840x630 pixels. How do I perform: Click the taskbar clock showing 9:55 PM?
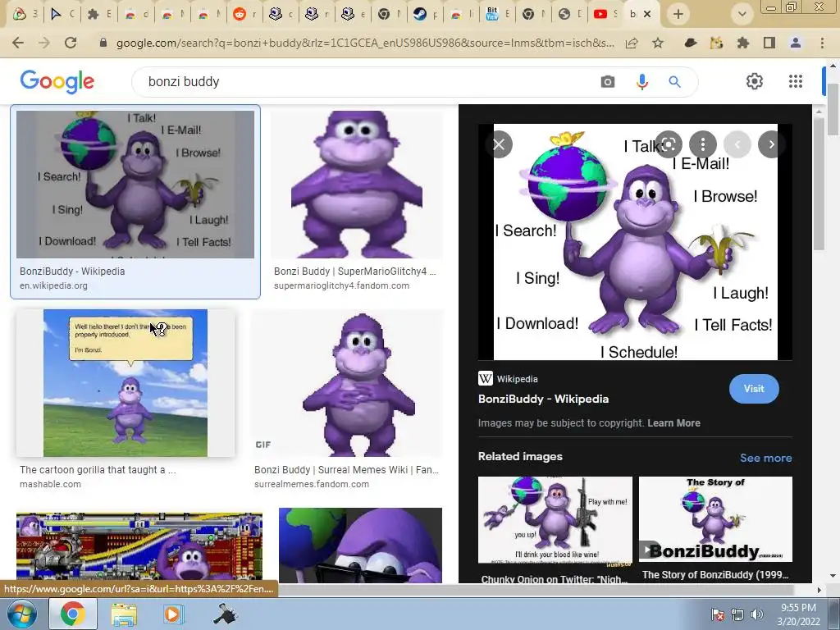[798, 614]
